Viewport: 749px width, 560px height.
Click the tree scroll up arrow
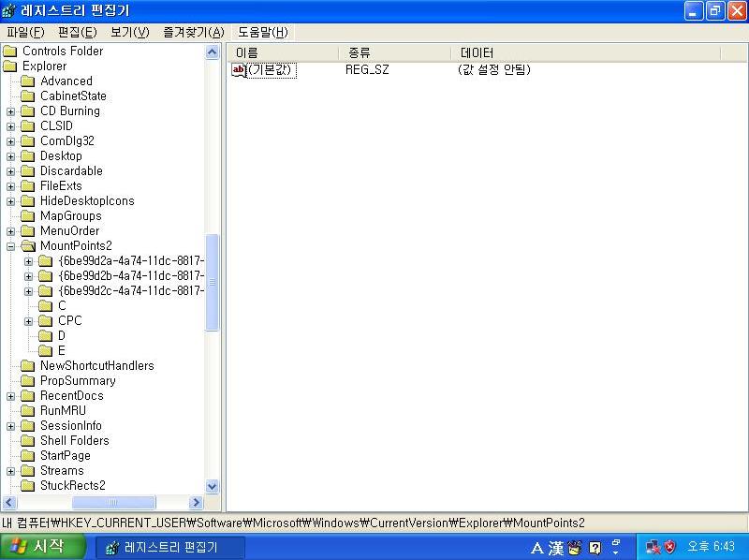click(213, 52)
